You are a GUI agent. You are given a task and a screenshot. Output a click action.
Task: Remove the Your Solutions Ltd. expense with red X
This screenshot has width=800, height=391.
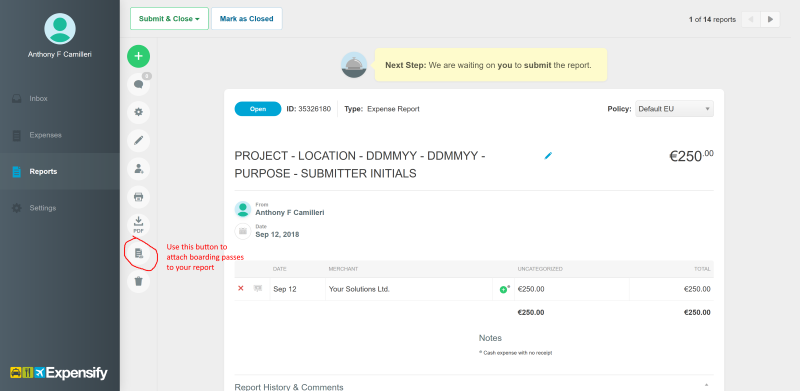241,289
